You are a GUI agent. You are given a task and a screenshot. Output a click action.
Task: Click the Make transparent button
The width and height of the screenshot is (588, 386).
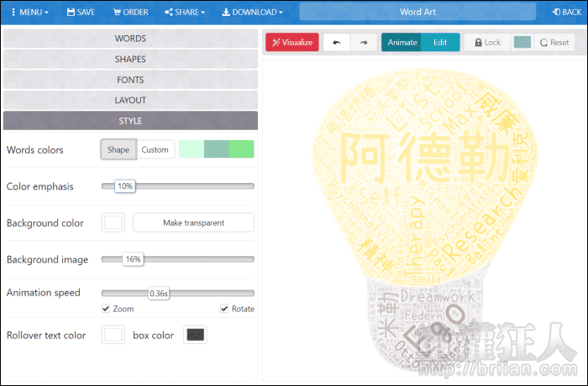tap(193, 222)
